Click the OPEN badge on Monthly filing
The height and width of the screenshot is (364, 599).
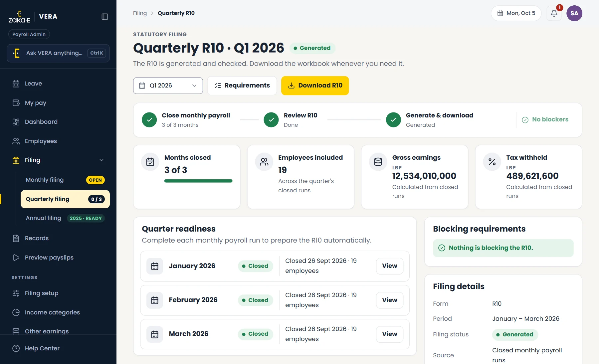95,180
